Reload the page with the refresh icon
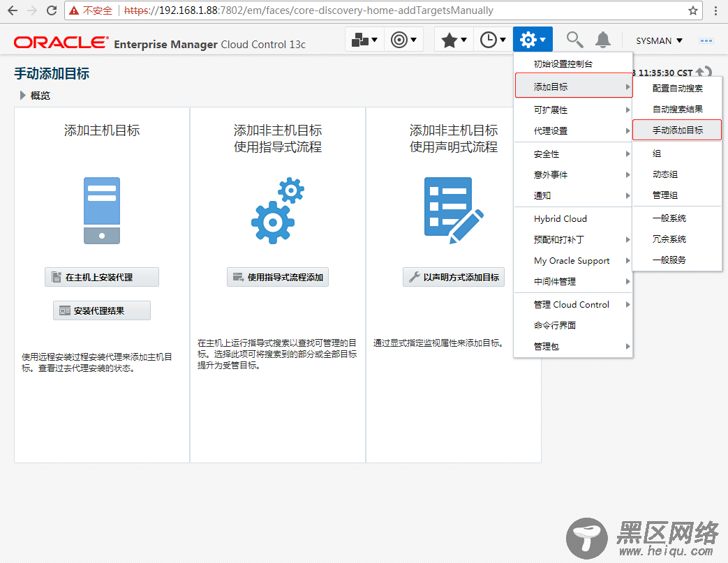Screen dimensions: 728x563 click(x=52, y=10)
